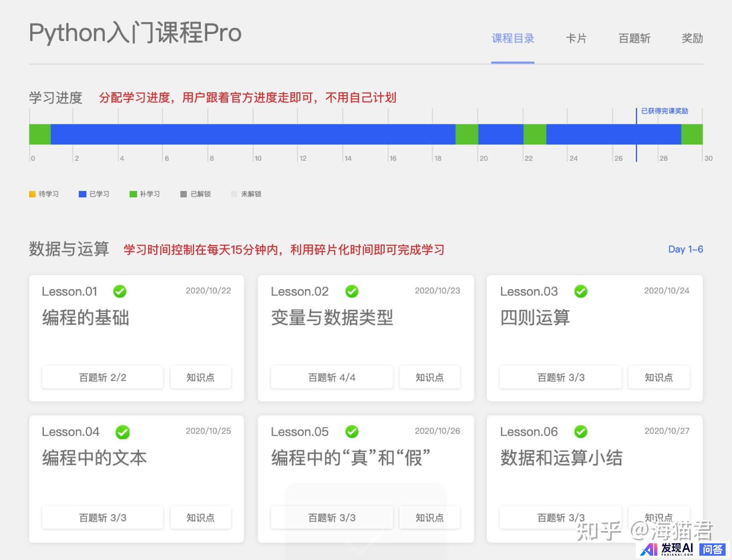Open 百题斩 2/2 in Lesson.01
The height and width of the screenshot is (560, 732).
coord(103,377)
